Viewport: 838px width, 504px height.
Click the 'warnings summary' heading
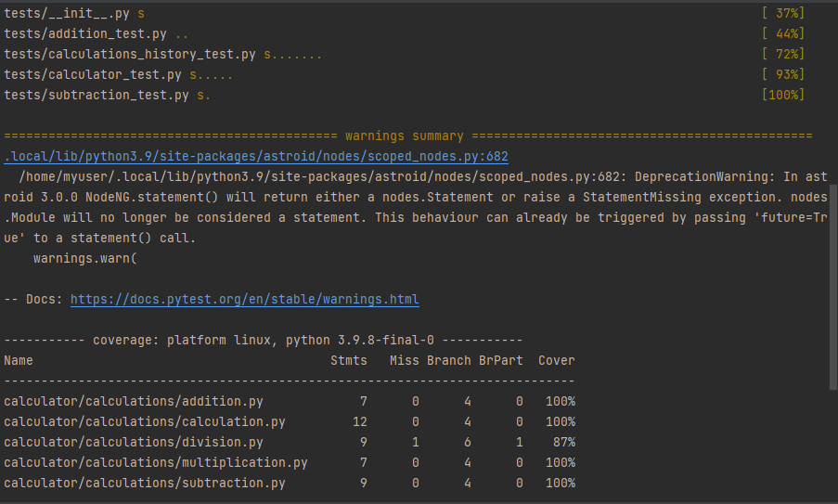tap(405, 136)
